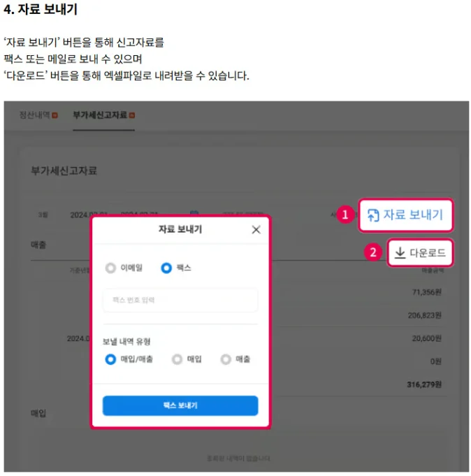Close the 자료 보내기 dialog
This screenshot has height=476, width=471.
click(256, 229)
